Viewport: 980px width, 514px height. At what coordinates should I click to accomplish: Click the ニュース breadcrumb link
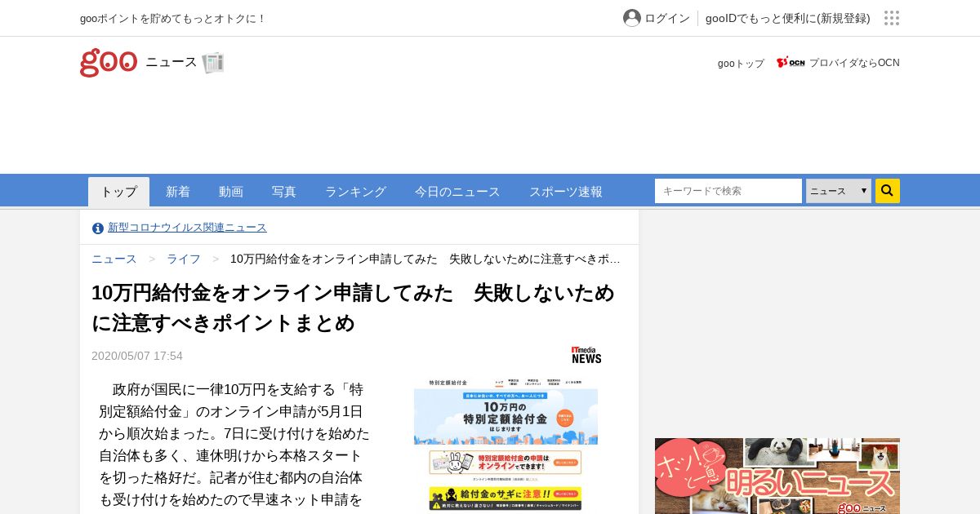click(114, 259)
